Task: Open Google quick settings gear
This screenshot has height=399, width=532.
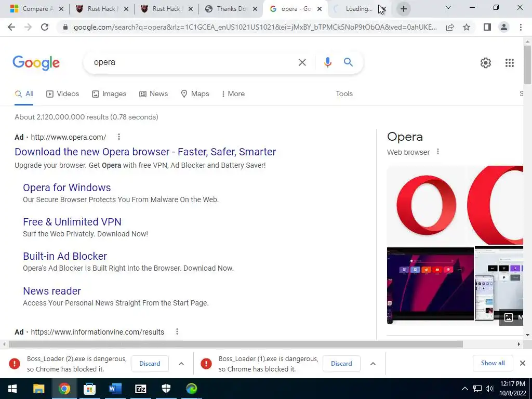Action: click(x=486, y=63)
